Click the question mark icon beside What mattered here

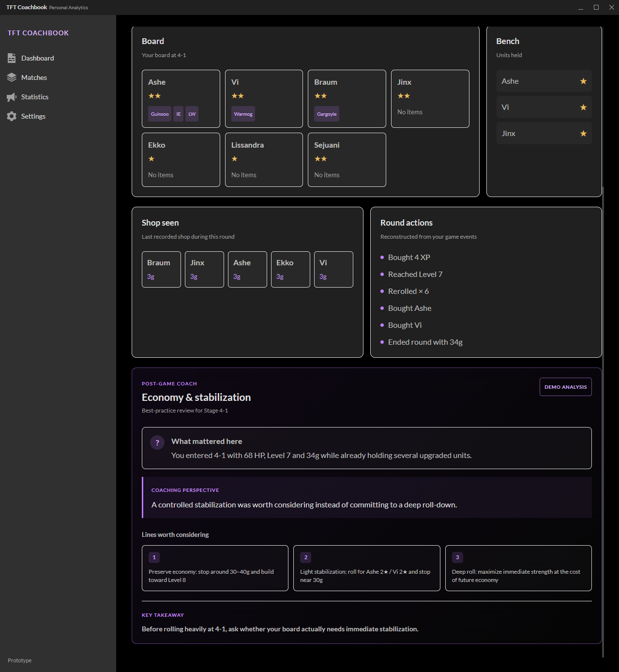pyautogui.click(x=157, y=443)
